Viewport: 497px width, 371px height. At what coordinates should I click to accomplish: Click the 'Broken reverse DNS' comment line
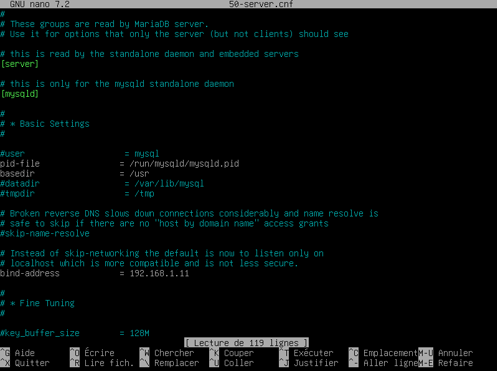(x=189, y=213)
